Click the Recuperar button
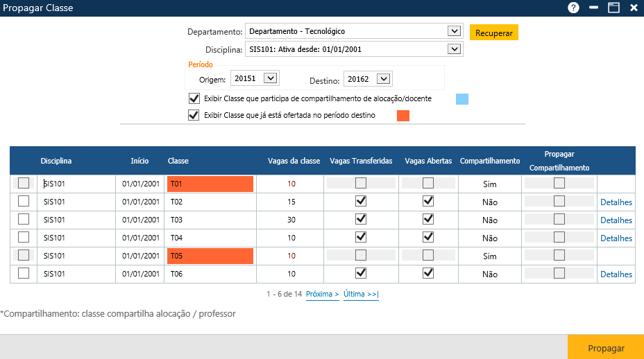The width and height of the screenshot is (644, 359). (x=493, y=33)
